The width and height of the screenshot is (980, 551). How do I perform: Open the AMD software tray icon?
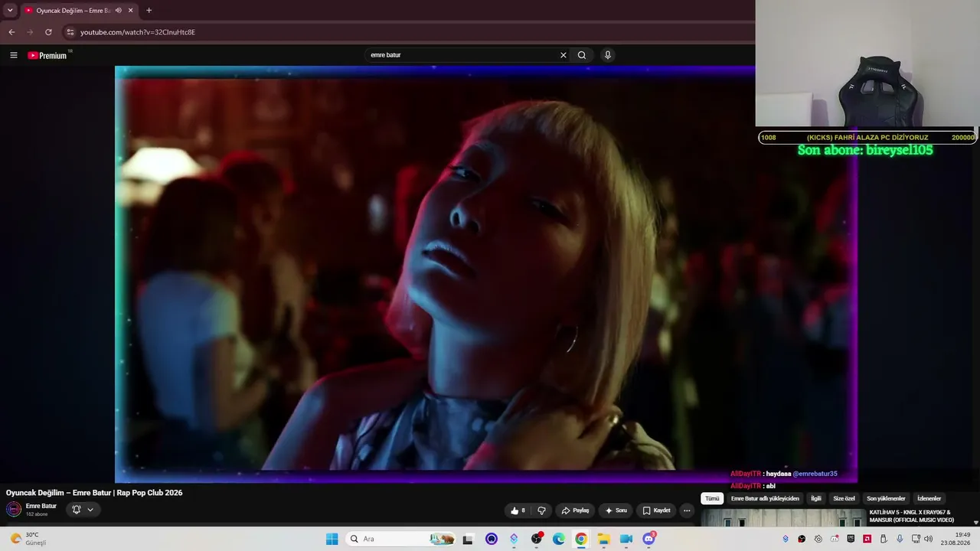click(867, 539)
